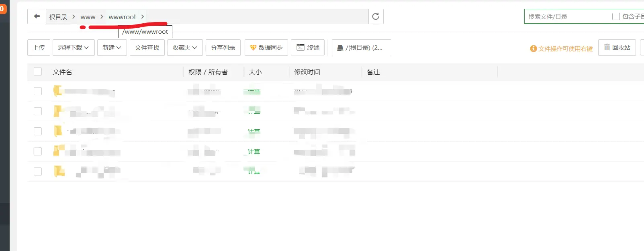Open the 新建 dropdown menu
644x251 pixels.
112,47
